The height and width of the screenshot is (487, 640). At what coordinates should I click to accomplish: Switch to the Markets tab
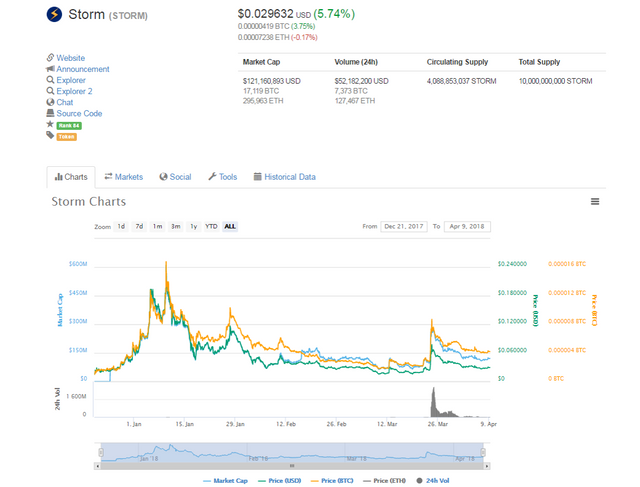(x=124, y=177)
